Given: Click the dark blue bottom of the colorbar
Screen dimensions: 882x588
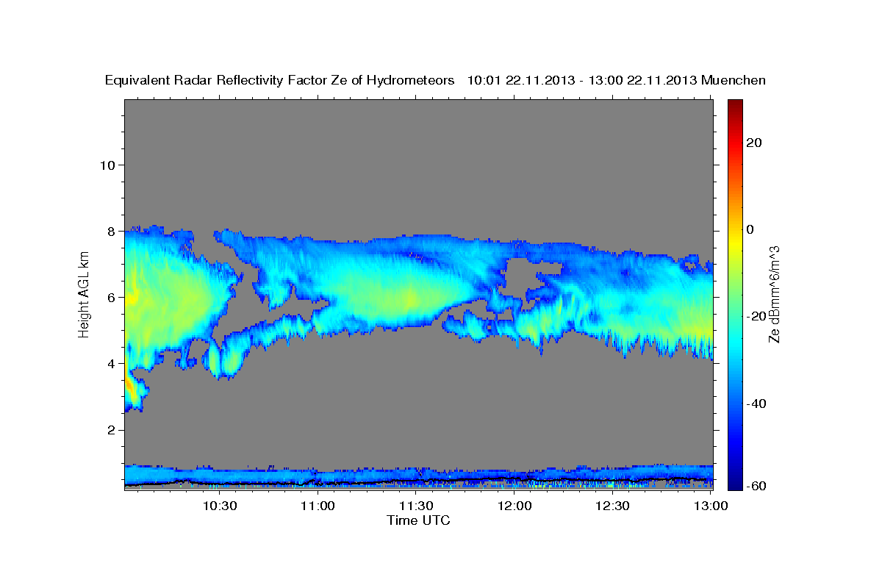Looking at the screenshot, I should pyautogui.click(x=735, y=484).
